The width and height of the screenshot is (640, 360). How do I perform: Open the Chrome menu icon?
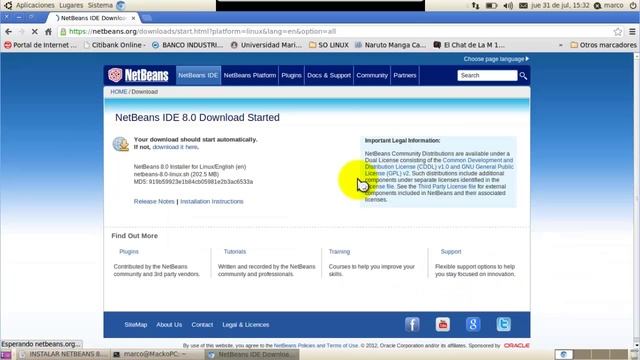632,31
